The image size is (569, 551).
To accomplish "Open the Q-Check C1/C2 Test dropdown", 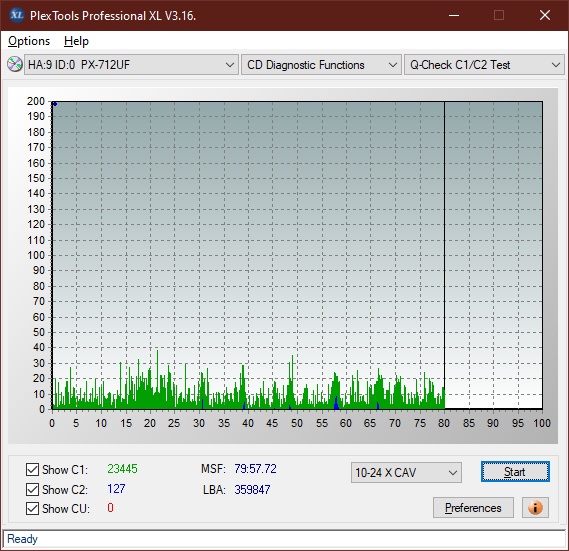I will coord(484,65).
